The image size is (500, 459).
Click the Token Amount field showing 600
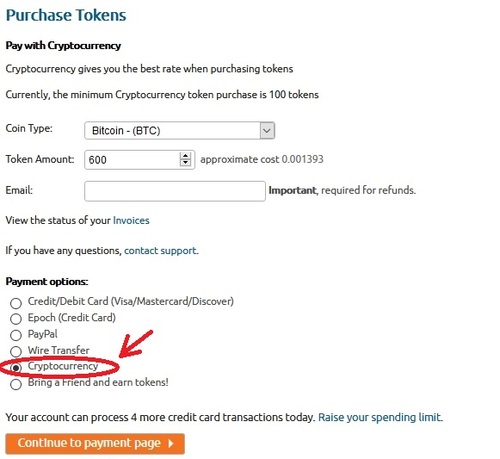[139, 160]
